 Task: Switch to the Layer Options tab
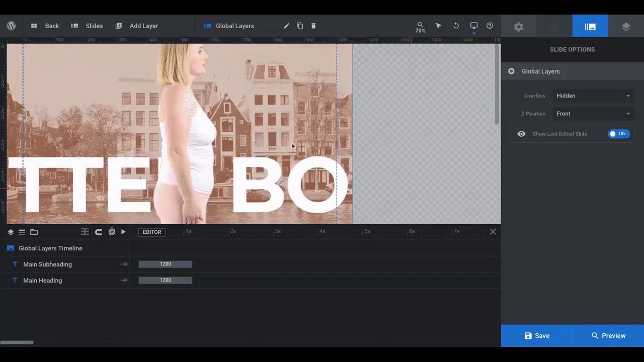pyautogui.click(x=626, y=26)
